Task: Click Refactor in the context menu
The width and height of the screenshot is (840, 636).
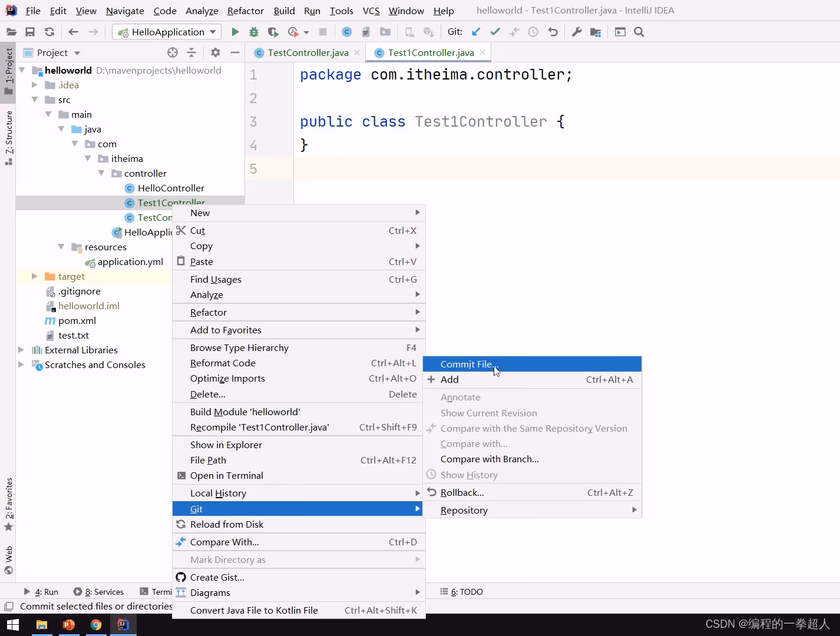Action: click(x=299, y=312)
